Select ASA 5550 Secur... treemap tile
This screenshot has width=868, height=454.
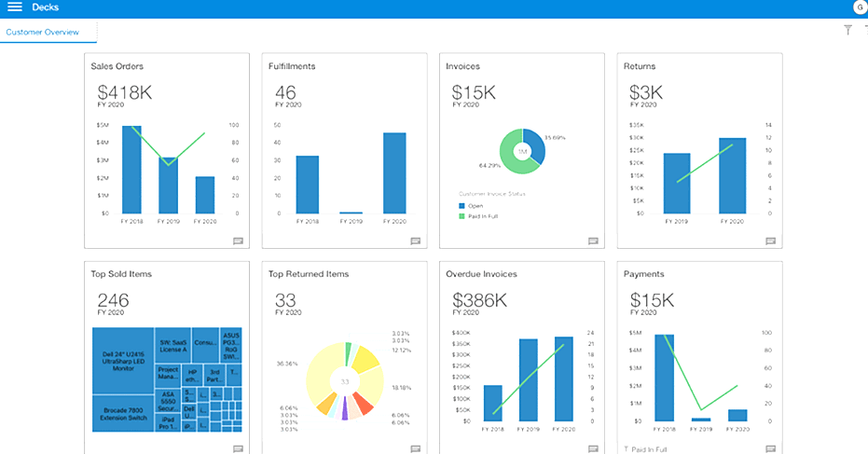(168, 401)
